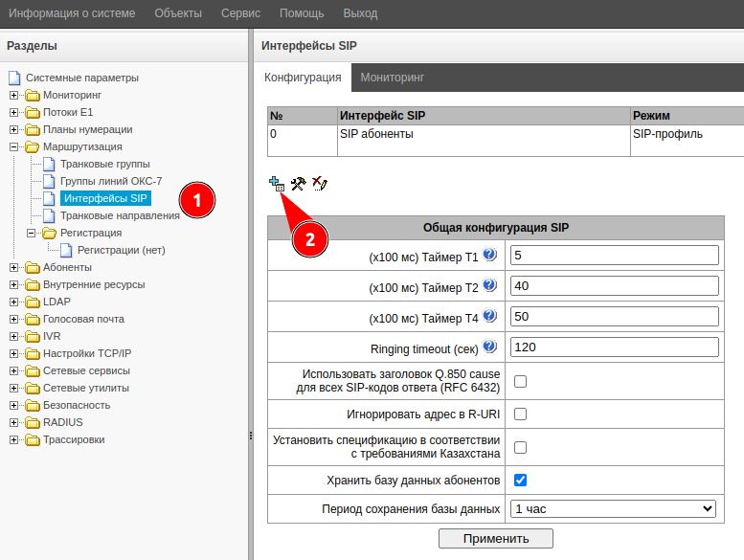This screenshot has width=744, height=560.
Task: Click the delete interface red-cross icon
Action: pos(320,183)
